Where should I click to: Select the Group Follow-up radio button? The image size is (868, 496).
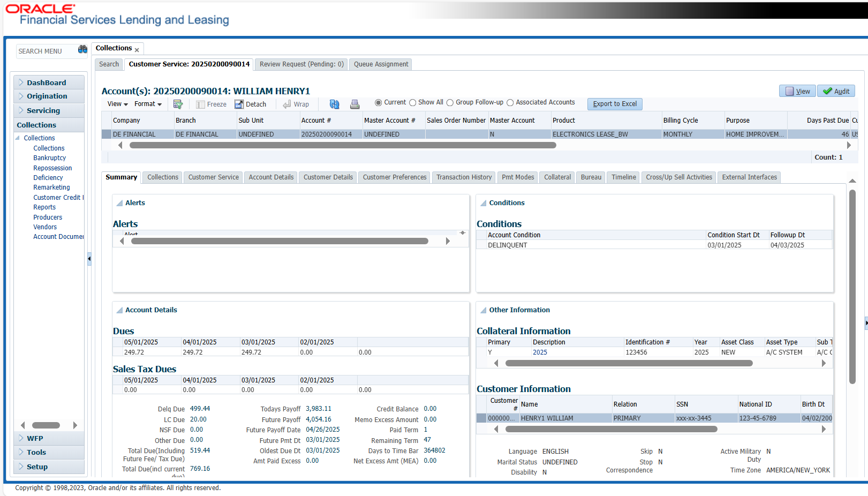pos(450,102)
